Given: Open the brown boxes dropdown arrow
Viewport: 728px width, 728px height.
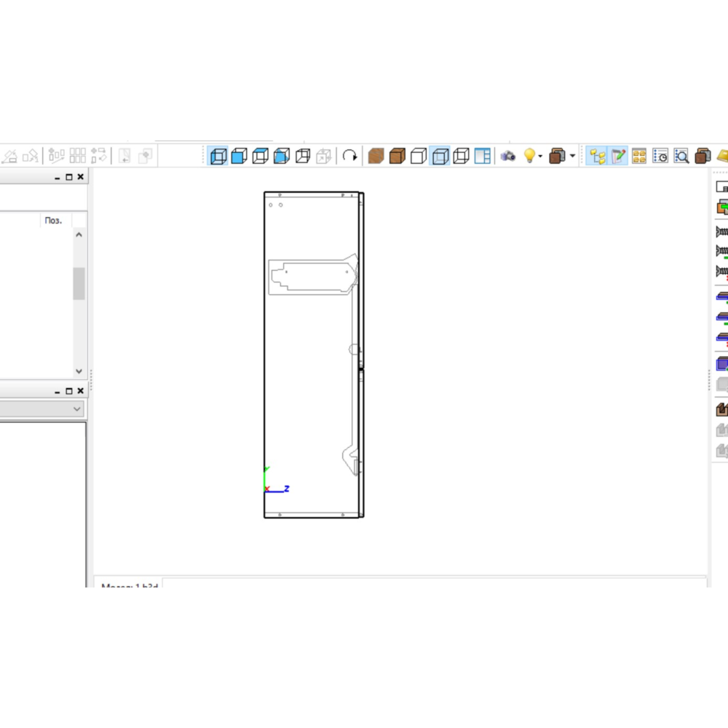Looking at the screenshot, I should (x=572, y=157).
